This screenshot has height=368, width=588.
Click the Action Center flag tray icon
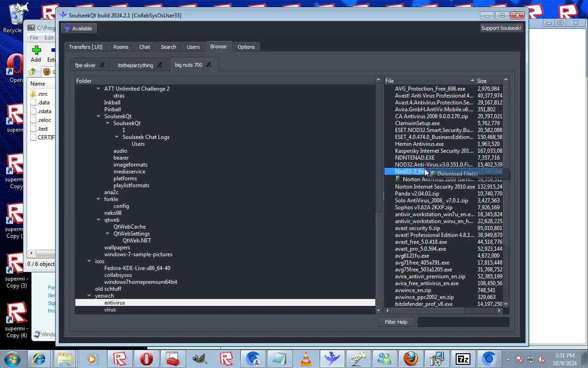[520, 359]
